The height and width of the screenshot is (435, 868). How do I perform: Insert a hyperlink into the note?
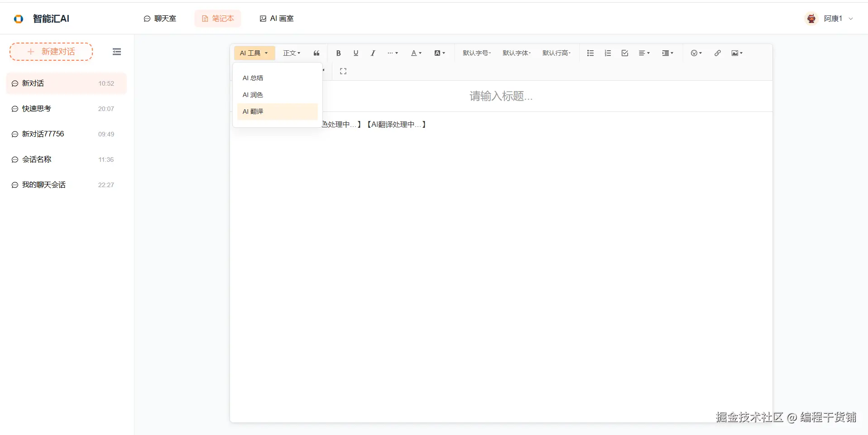click(x=717, y=53)
